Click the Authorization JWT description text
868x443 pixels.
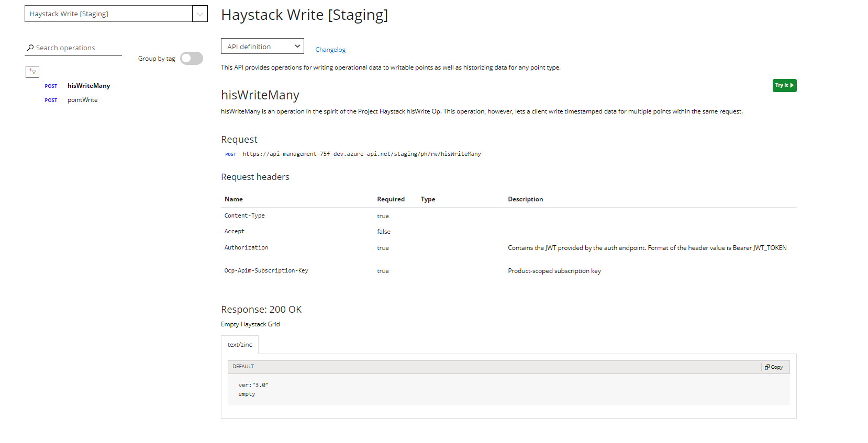[647, 248]
